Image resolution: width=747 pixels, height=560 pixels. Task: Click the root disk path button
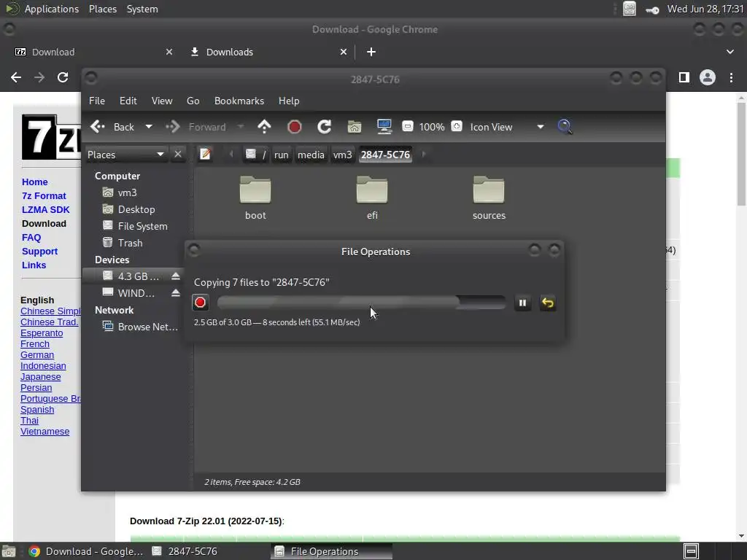click(255, 155)
